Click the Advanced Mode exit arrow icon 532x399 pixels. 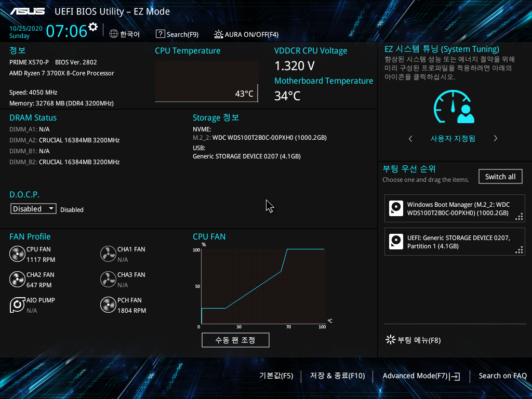click(x=455, y=376)
